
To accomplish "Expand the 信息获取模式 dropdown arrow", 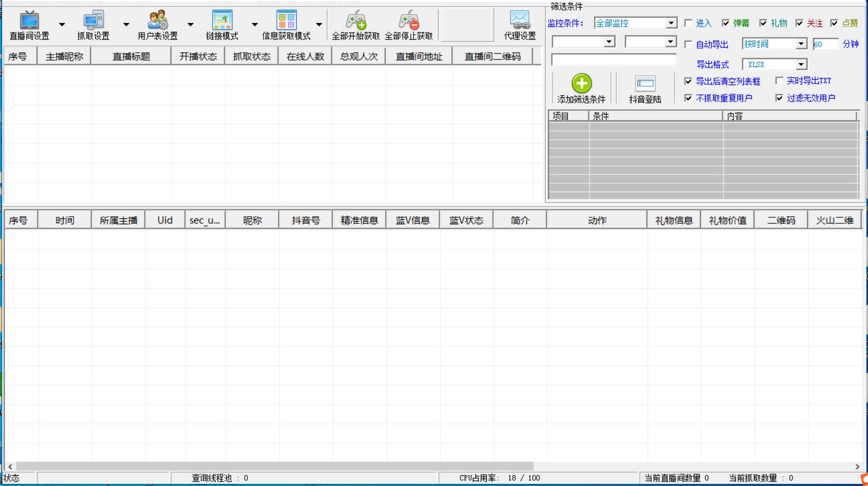I will (319, 25).
